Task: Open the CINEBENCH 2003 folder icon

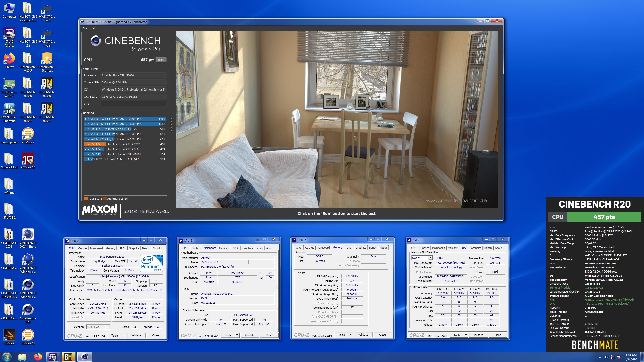Action: pyautogui.click(x=9, y=238)
